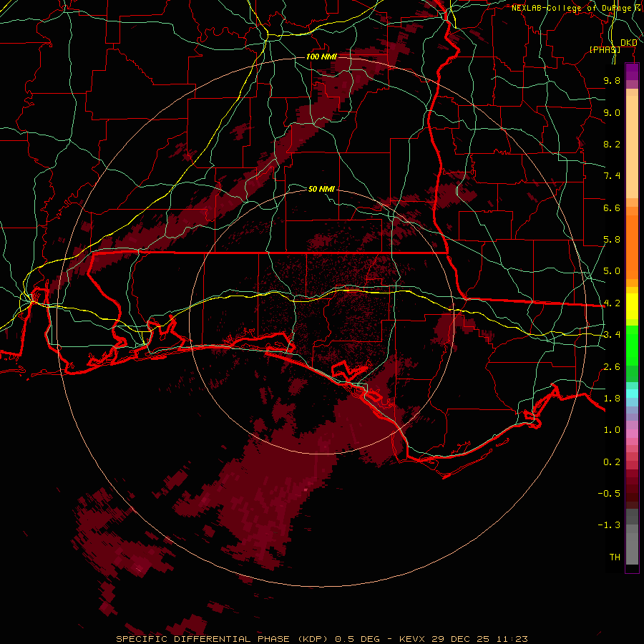Viewport: 644px width, 644px height.
Task: Click the -0.5 scale value
Action: click(609, 494)
